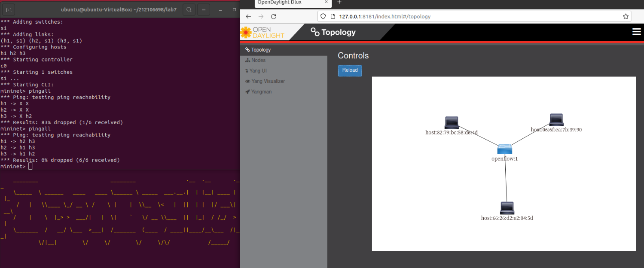Select the openflow:1 switch node
644x268 pixels.
pos(505,149)
